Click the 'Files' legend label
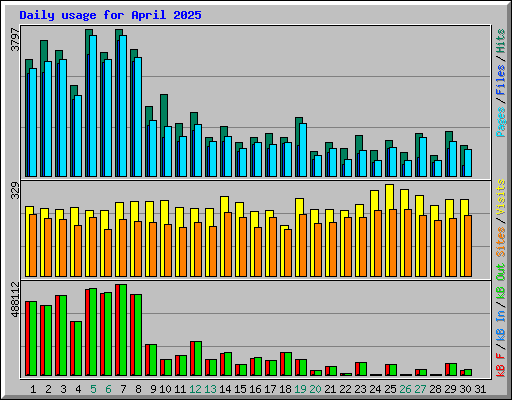 (x=501, y=80)
